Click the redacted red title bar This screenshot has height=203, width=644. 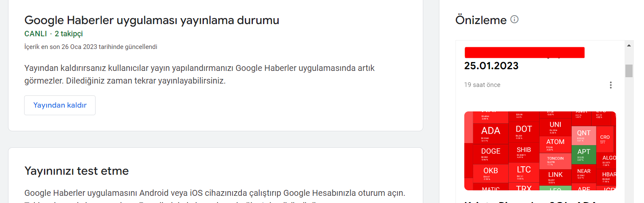pyautogui.click(x=524, y=52)
